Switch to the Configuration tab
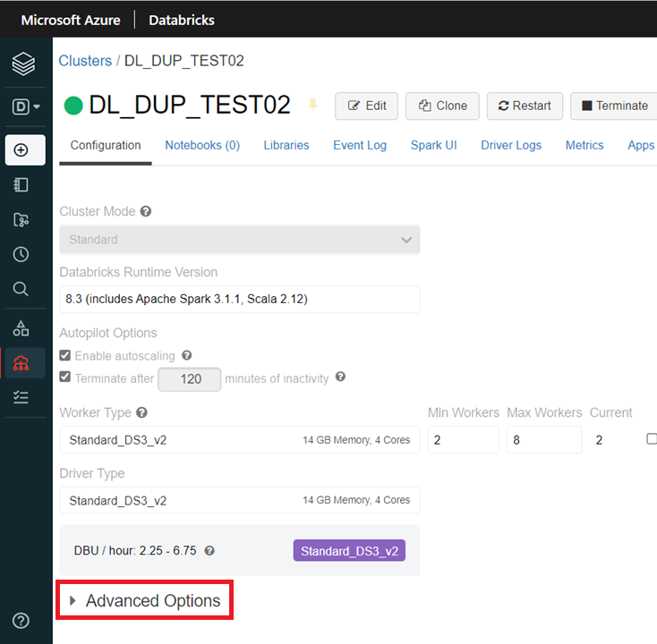 [106, 145]
